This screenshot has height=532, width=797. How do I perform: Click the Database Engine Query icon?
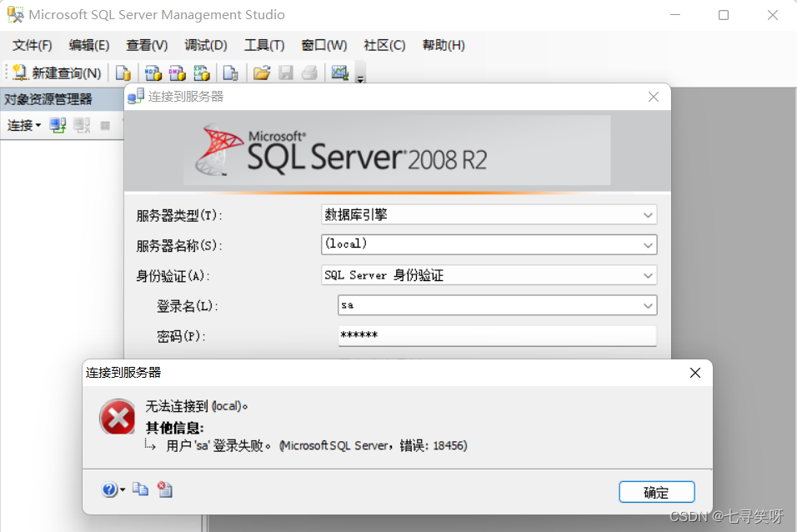click(123, 73)
